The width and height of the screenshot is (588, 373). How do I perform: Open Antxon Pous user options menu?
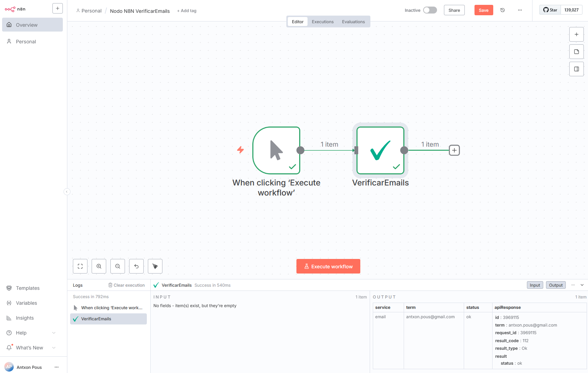click(57, 367)
